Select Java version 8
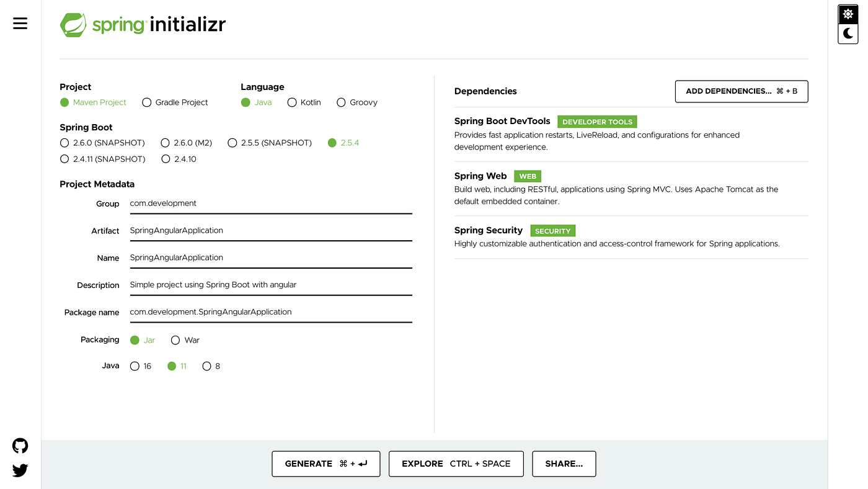 tap(211, 366)
